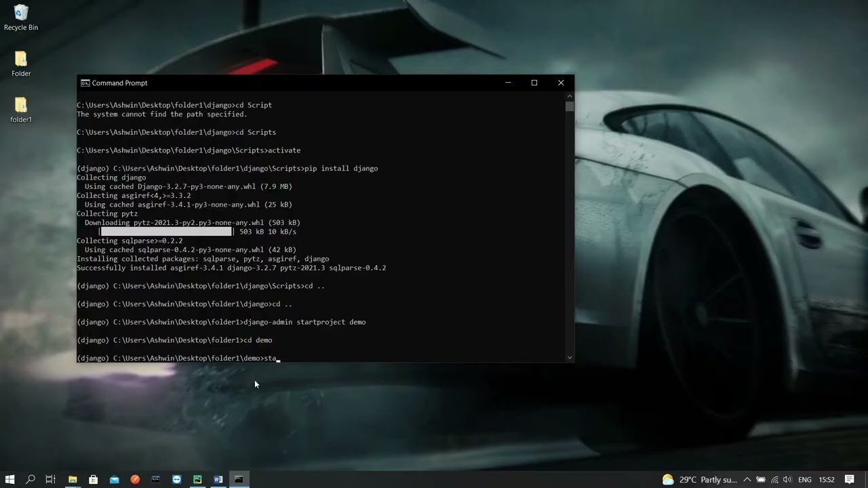Click current prompt line ending in 'sta'
This screenshot has height=488, width=868.
tap(177, 358)
